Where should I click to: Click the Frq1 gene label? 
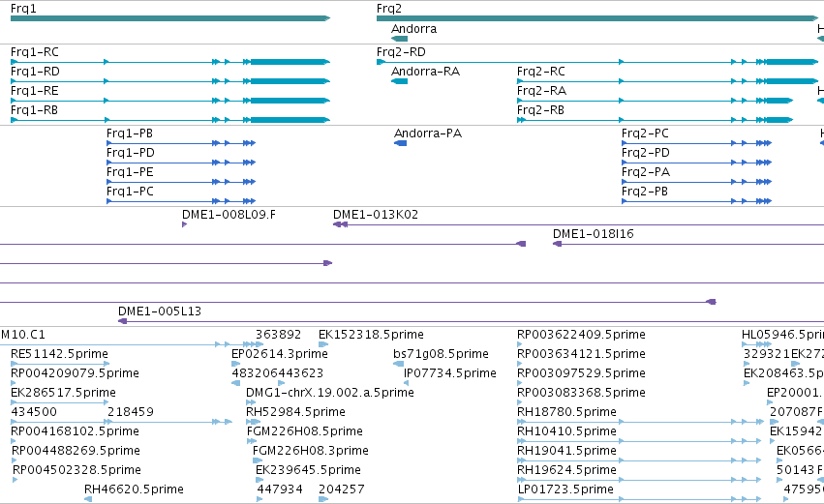tap(23, 9)
